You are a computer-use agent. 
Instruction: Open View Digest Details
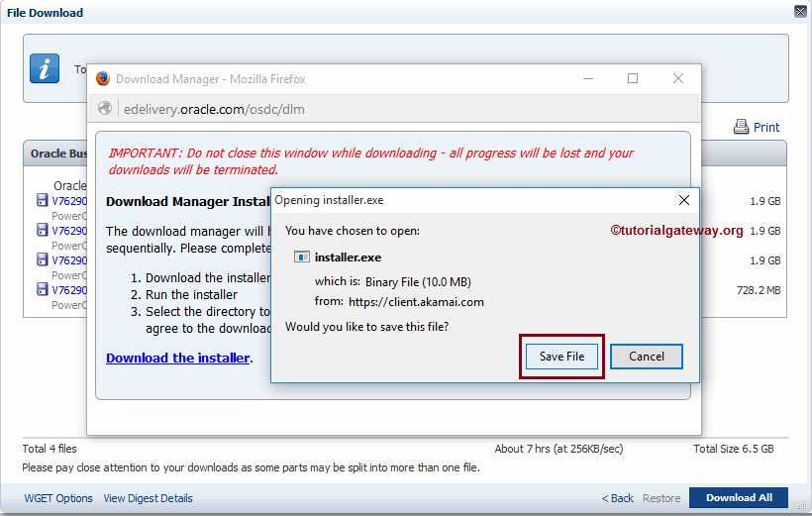(148, 498)
